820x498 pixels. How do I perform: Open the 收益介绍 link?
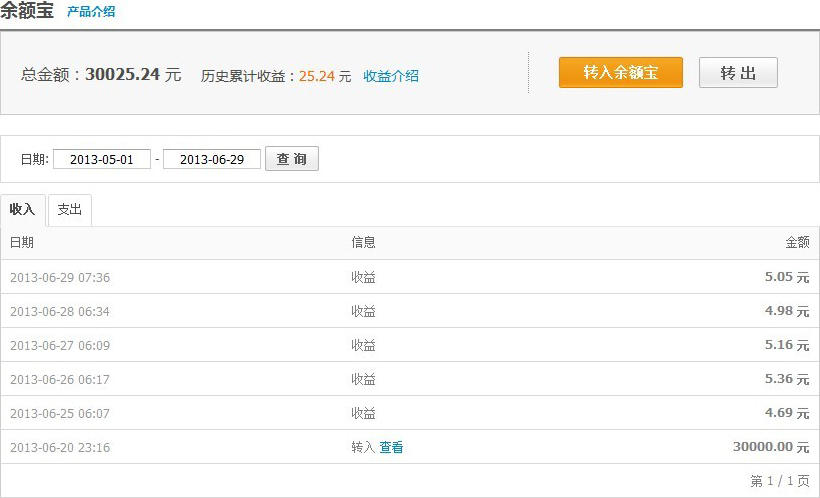click(391, 76)
